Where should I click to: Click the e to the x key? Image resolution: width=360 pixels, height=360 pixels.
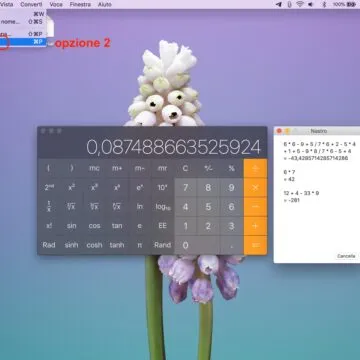click(140, 188)
